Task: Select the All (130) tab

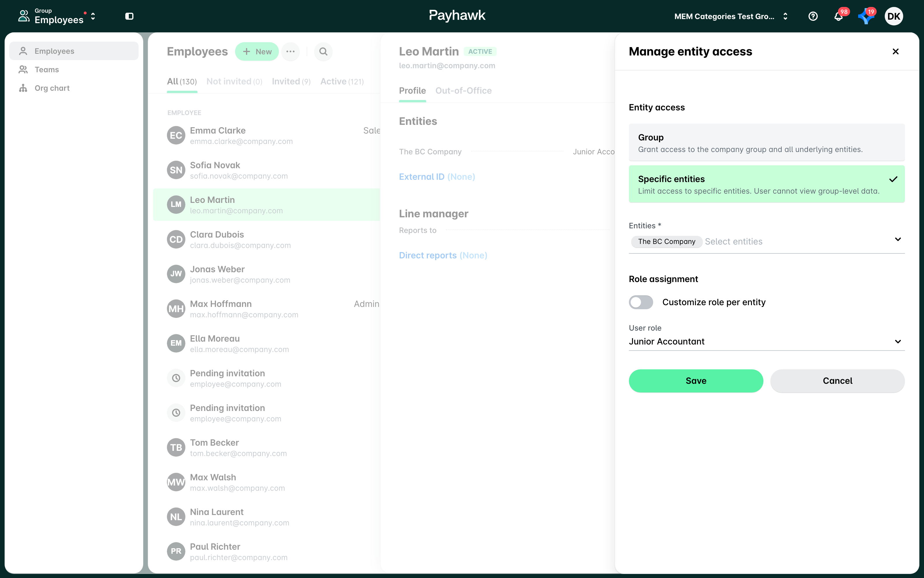Action: (x=182, y=81)
